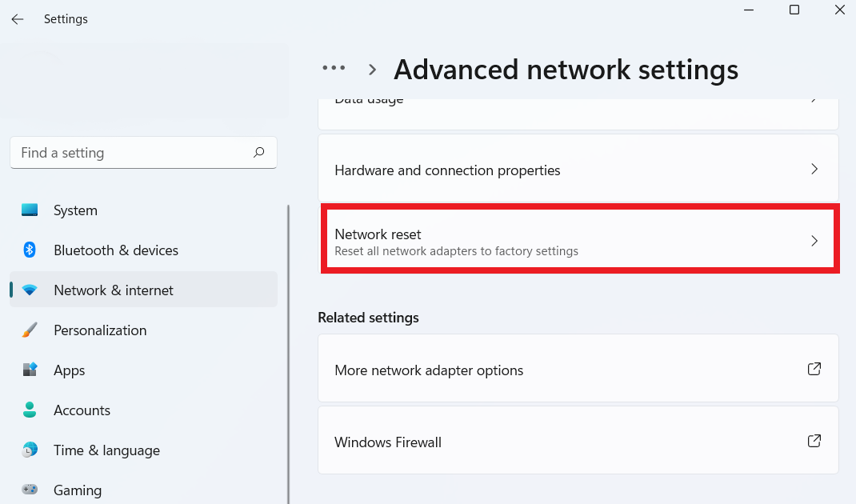The width and height of the screenshot is (856, 504).
Task: Click inside the Find a setting box
Action: pos(128,152)
